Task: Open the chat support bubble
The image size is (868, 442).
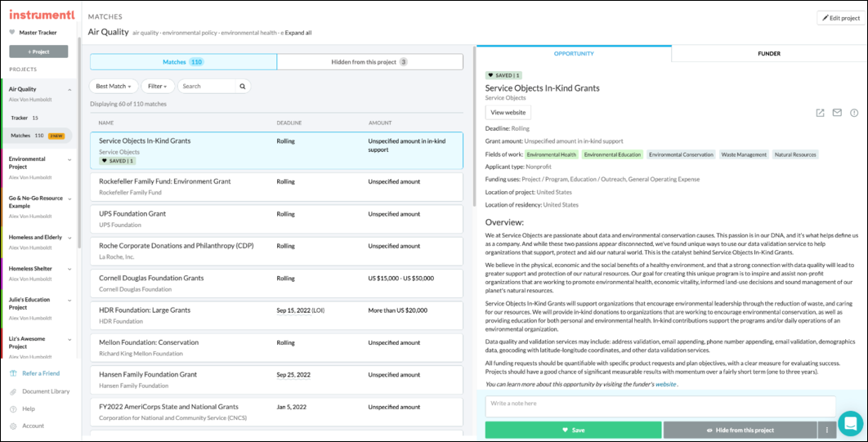Action: 850,423
